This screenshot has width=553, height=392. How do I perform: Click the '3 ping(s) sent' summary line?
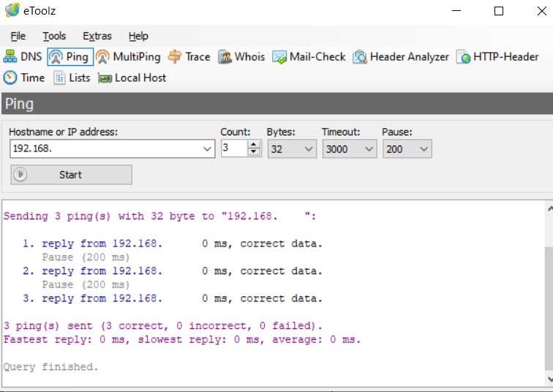tap(163, 325)
